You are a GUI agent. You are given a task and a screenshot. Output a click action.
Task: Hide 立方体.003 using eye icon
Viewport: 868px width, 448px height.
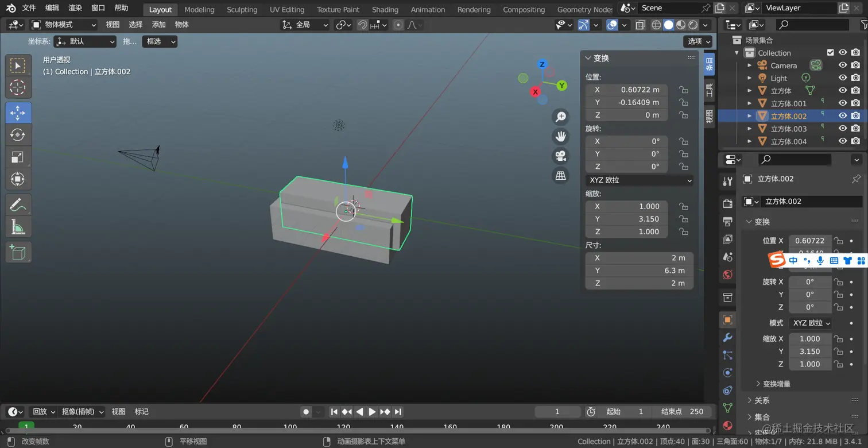click(x=843, y=129)
